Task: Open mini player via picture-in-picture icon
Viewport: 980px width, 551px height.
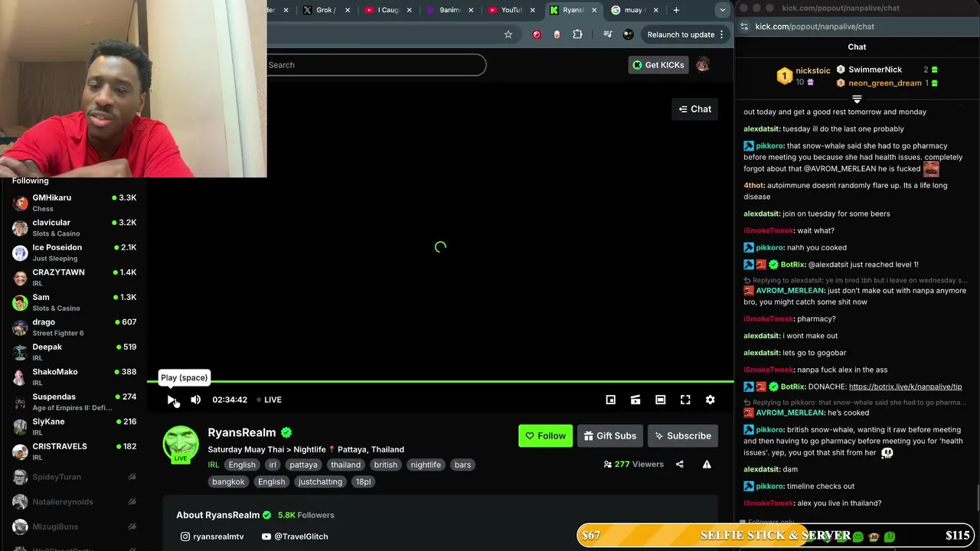Action: 610,399
